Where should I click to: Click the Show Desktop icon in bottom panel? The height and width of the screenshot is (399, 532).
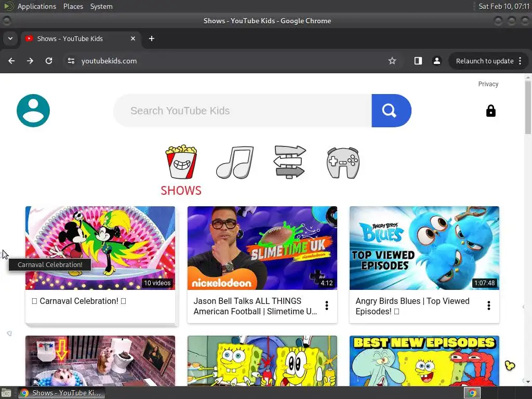pos(6,393)
